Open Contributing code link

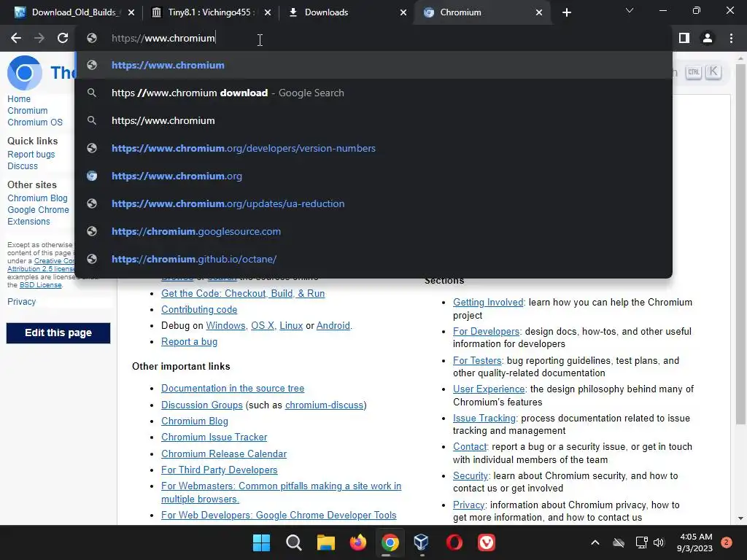click(199, 309)
